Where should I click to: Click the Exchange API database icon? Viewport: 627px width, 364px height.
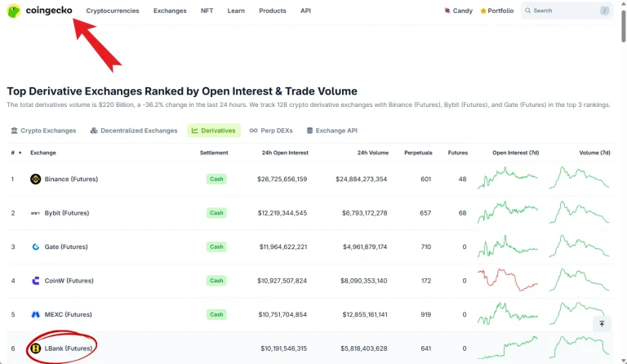point(309,131)
